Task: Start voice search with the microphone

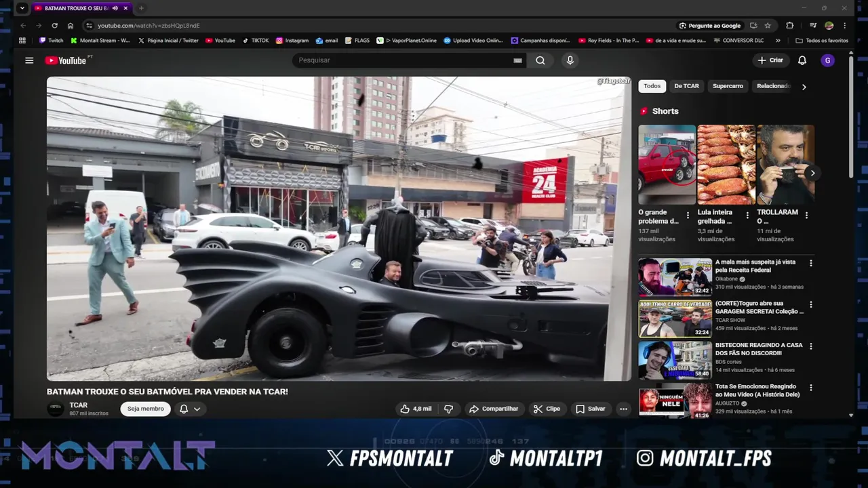Action: point(570,60)
